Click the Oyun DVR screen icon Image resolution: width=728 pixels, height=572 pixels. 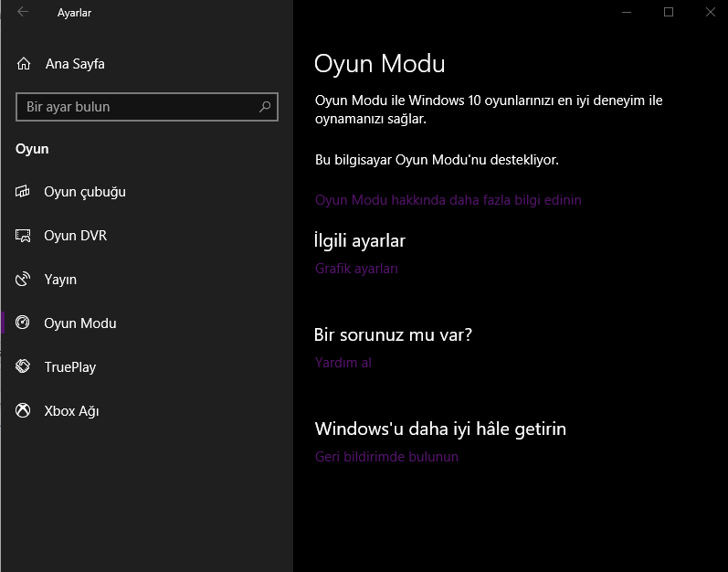(24, 236)
